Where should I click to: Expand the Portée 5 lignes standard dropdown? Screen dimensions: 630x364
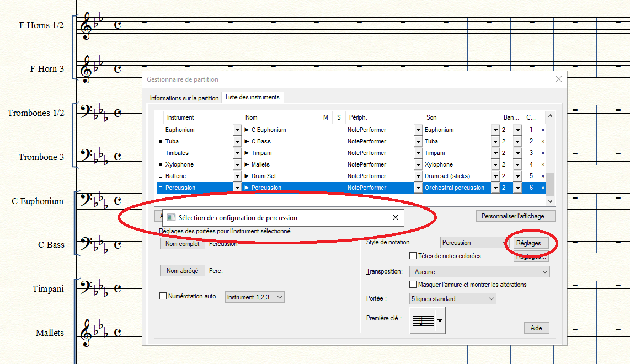click(452, 299)
